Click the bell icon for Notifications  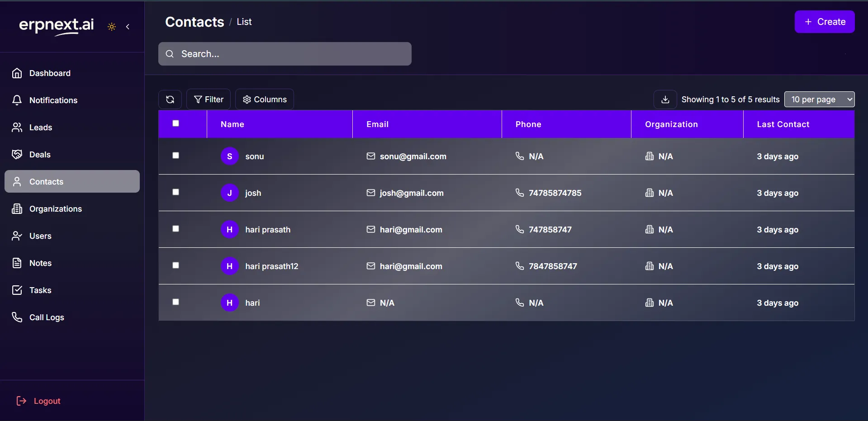click(x=17, y=100)
